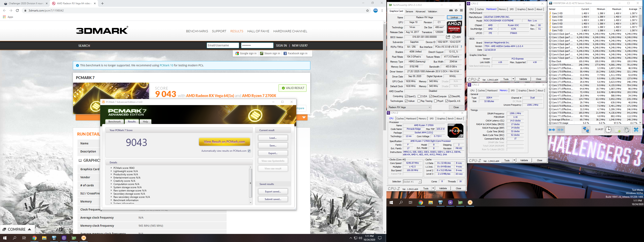The image size is (644, 242).
Task: Follow the PCMark 10 link in notice
Action: 166,65
